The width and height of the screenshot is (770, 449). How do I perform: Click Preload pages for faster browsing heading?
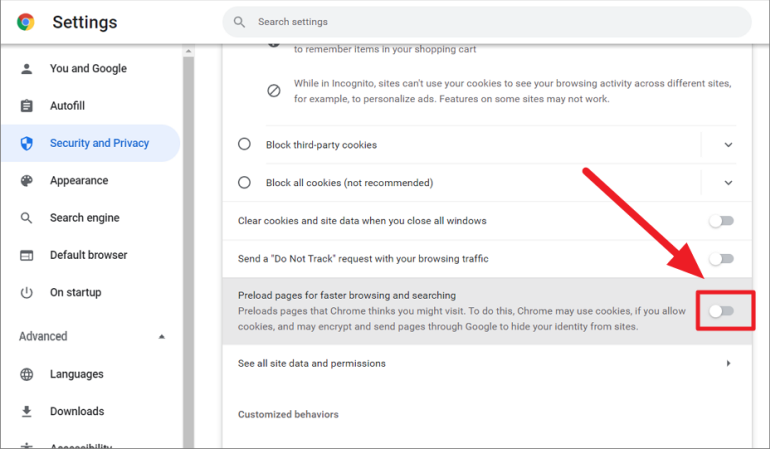[347, 295]
